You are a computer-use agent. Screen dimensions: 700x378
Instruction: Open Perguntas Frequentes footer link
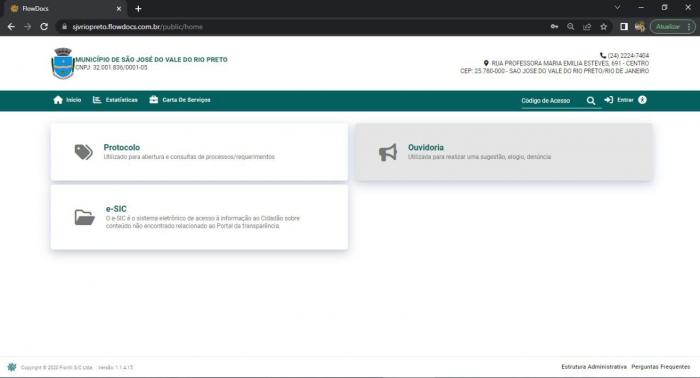click(661, 367)
